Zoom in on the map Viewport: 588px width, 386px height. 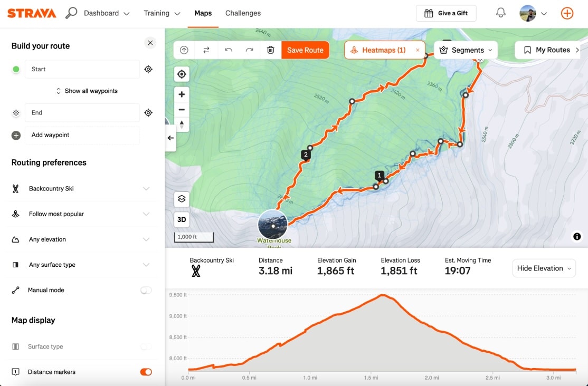click(182, 94)
